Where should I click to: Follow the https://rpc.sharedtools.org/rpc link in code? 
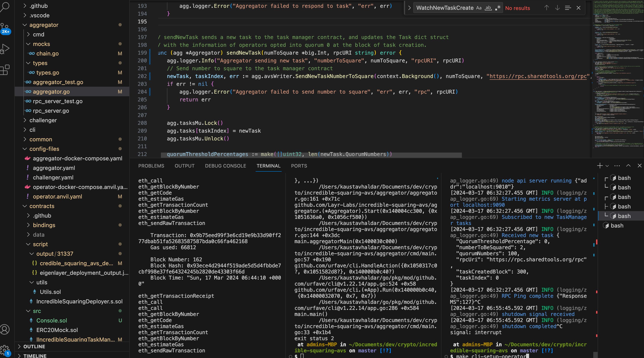(538, 76)
